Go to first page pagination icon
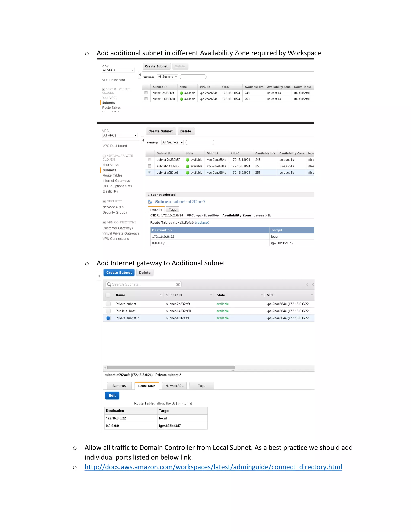Image resolution: width=411 pixels, height=532 pixels. (307, 284)
